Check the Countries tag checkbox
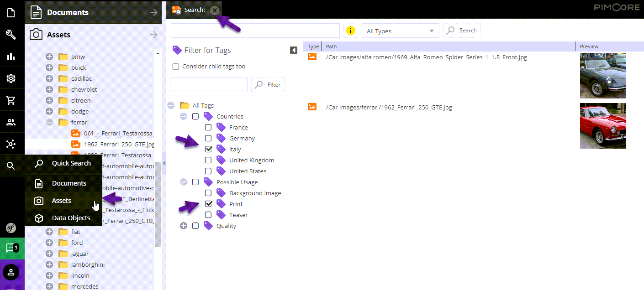 [x=195, y=116]
